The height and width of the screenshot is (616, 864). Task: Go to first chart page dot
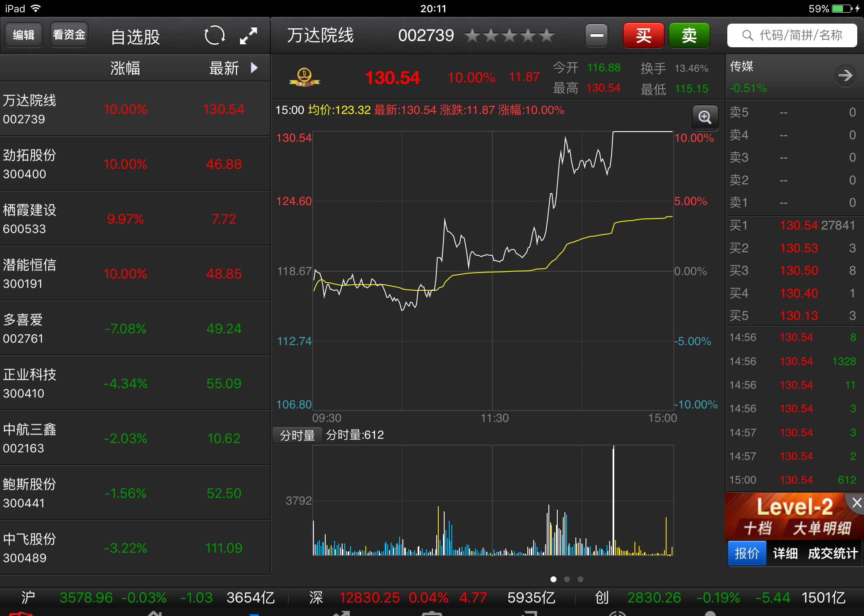coord(553,579)
